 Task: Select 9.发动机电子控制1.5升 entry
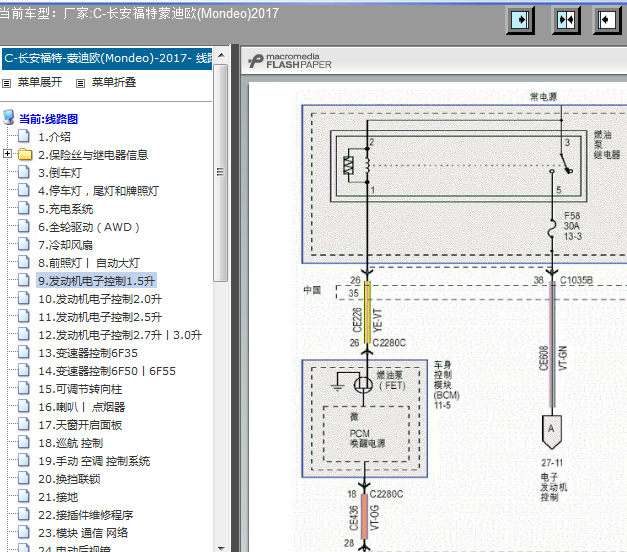point(96,281)
